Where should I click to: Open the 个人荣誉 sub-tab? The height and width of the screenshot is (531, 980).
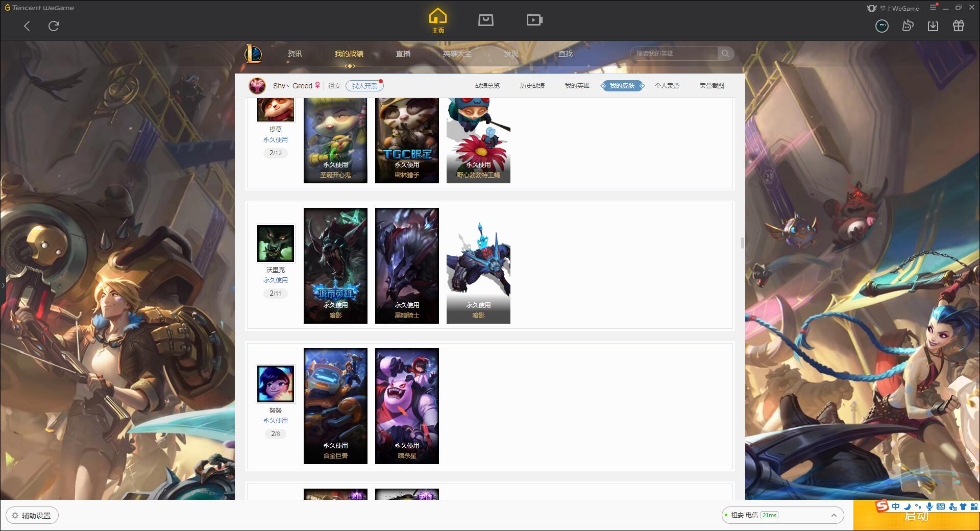click(667, 86)
